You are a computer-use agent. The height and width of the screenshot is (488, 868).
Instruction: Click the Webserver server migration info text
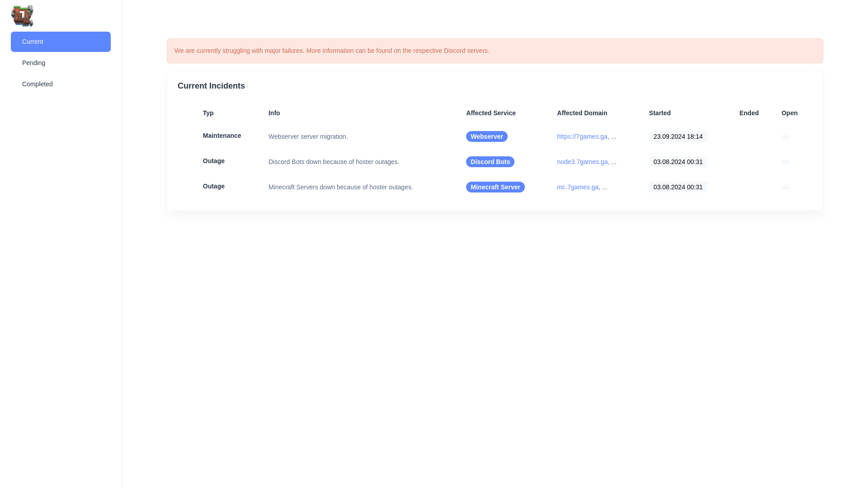(x=308, y=136)
